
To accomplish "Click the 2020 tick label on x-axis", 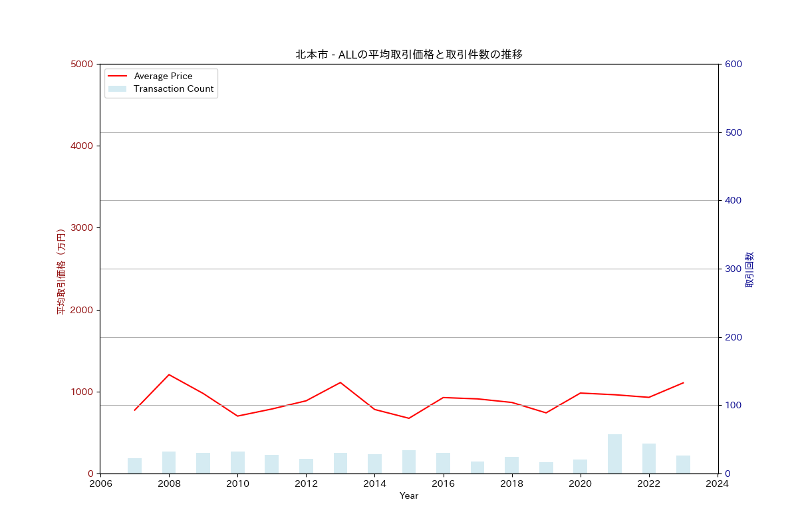I will pyautogui.click(x=581, y=484).
